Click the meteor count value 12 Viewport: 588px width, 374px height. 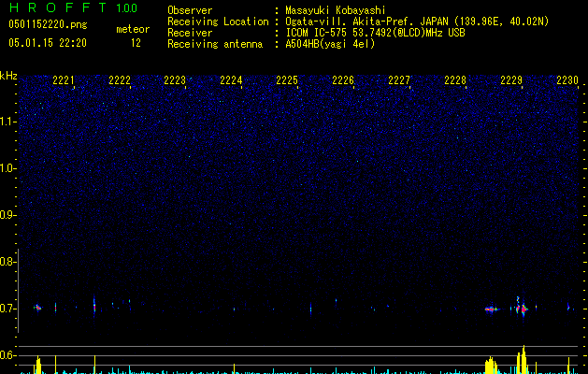pyautogui.click(x=136, y=43)
